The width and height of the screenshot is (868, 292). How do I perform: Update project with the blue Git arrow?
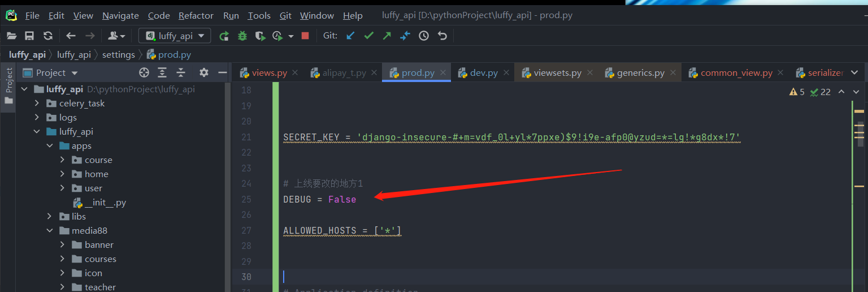click(350, 36)
